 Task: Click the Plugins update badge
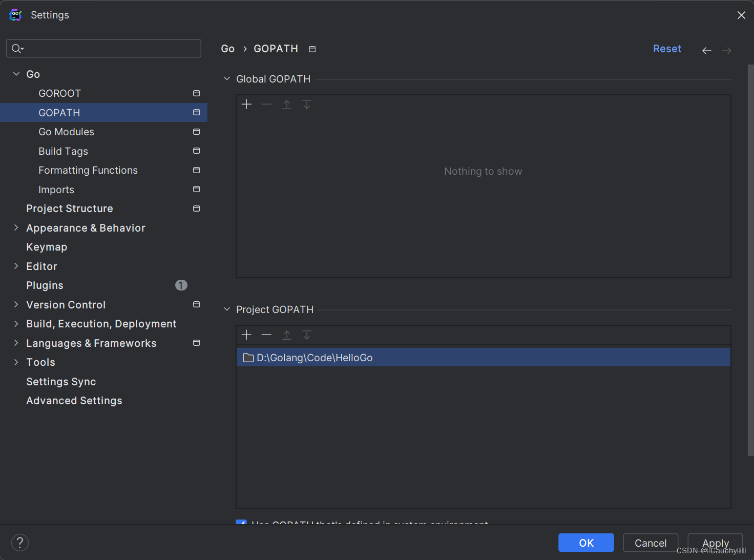(x=181, y=285)
